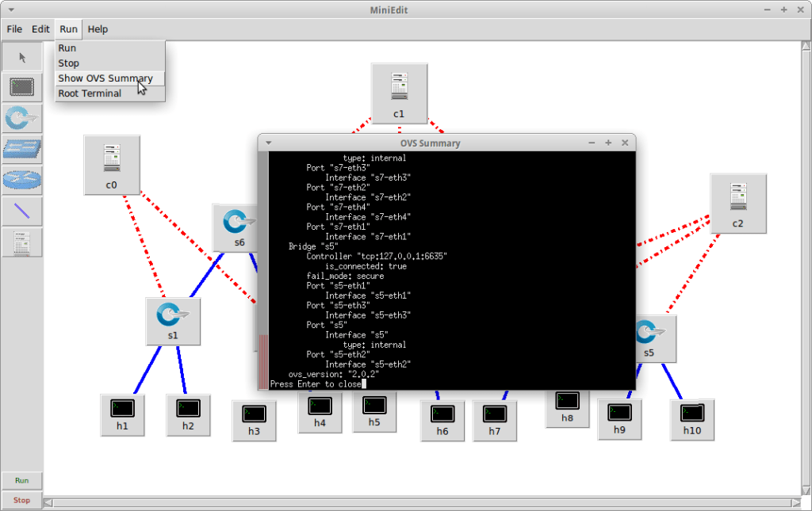This screenshot has width=812, height=511.
Task: Open the Help menu
Action: 98,29
